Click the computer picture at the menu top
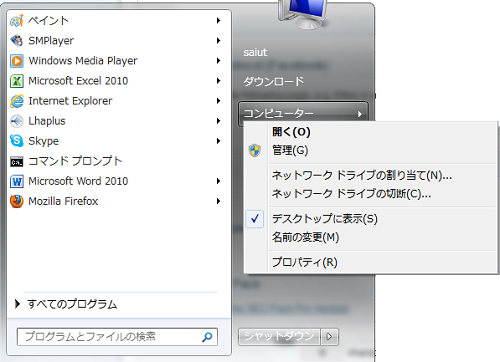This screenshot has width=500, height=362. (303, 14)
